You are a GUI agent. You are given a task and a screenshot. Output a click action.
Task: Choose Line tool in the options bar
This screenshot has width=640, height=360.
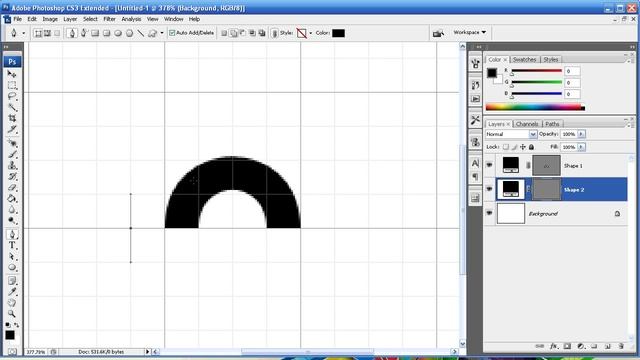141,33
